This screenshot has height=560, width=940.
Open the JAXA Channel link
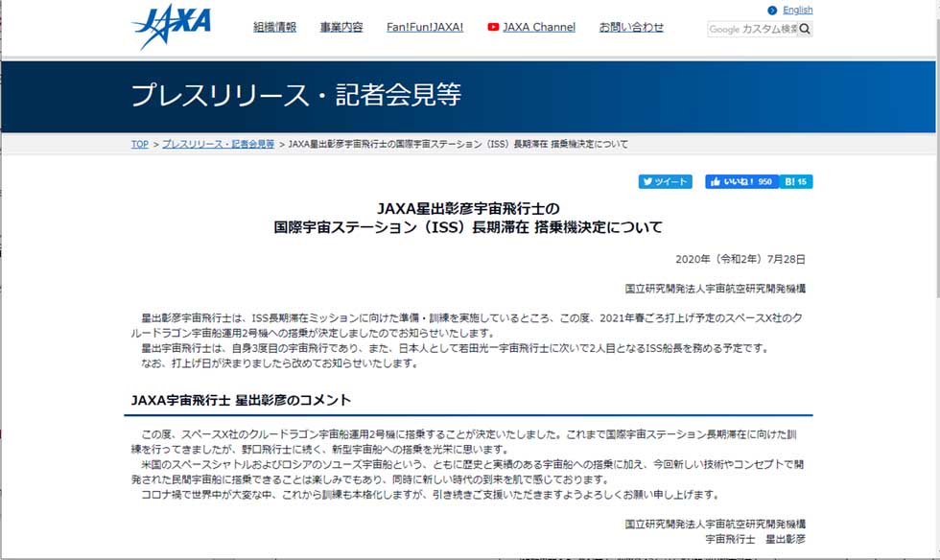[x=539, y=27]
